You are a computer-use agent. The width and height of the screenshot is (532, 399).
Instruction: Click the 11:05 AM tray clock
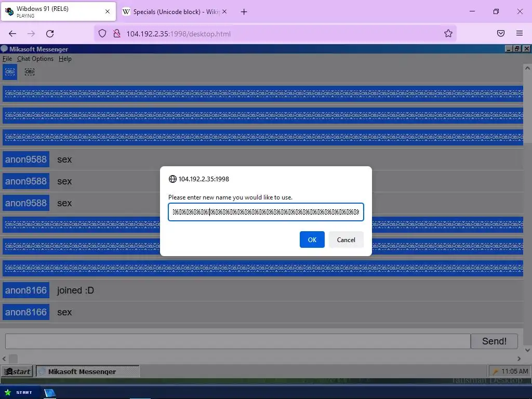point(514,371)
